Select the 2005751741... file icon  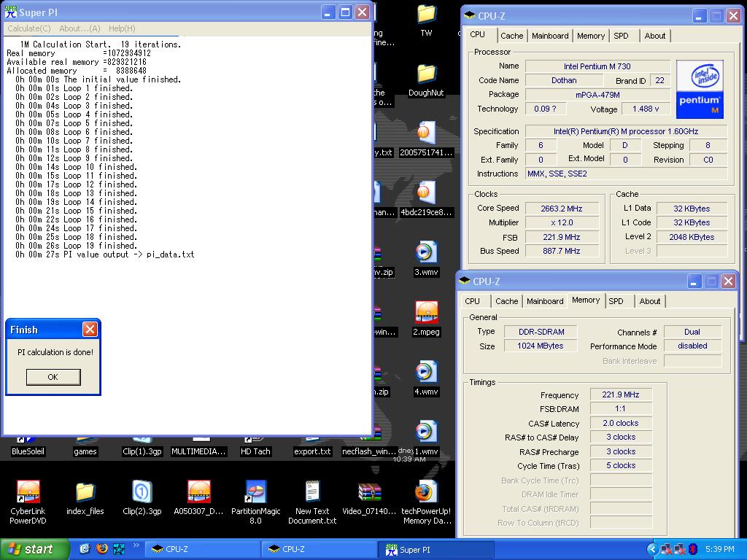pos(426,133)
